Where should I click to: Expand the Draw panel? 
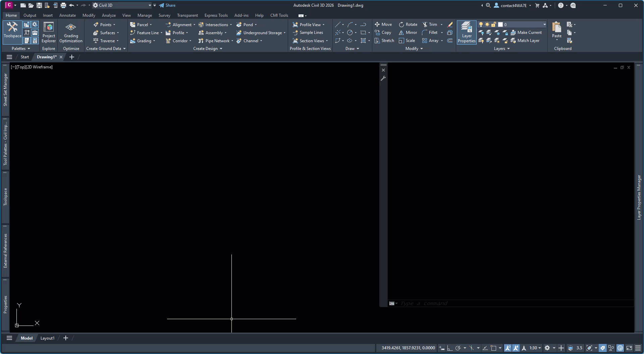[352, 49]
